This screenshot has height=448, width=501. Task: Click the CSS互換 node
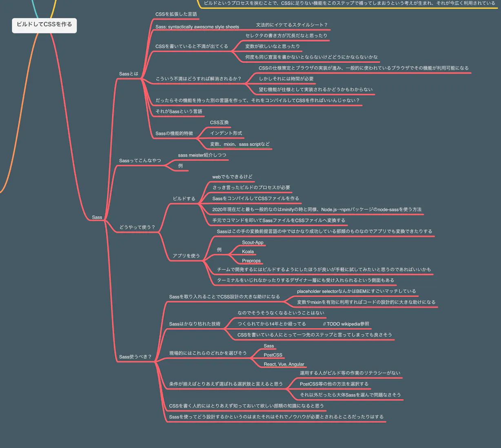coord(219,122)
